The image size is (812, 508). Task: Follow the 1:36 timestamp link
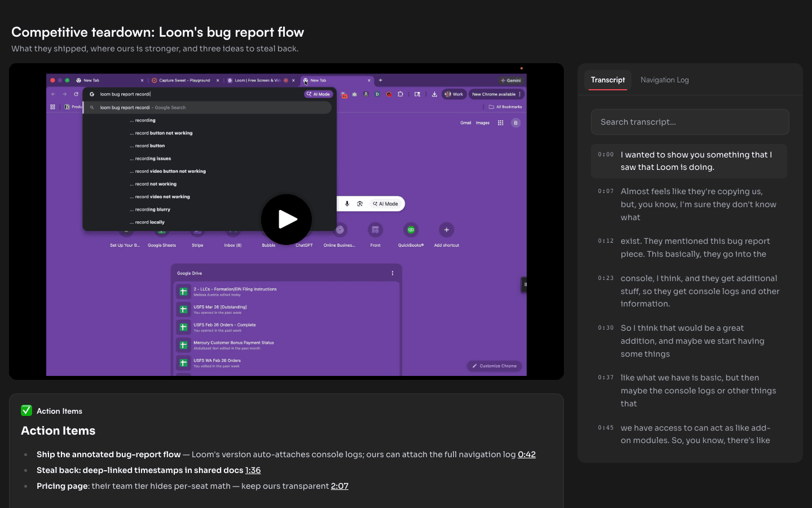pos(253,470)
